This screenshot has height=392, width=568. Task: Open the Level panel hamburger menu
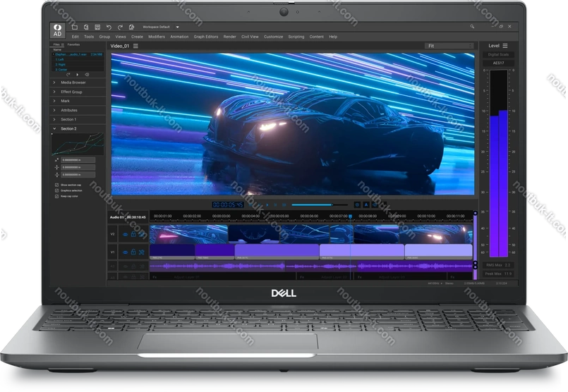tap(505, 46)
